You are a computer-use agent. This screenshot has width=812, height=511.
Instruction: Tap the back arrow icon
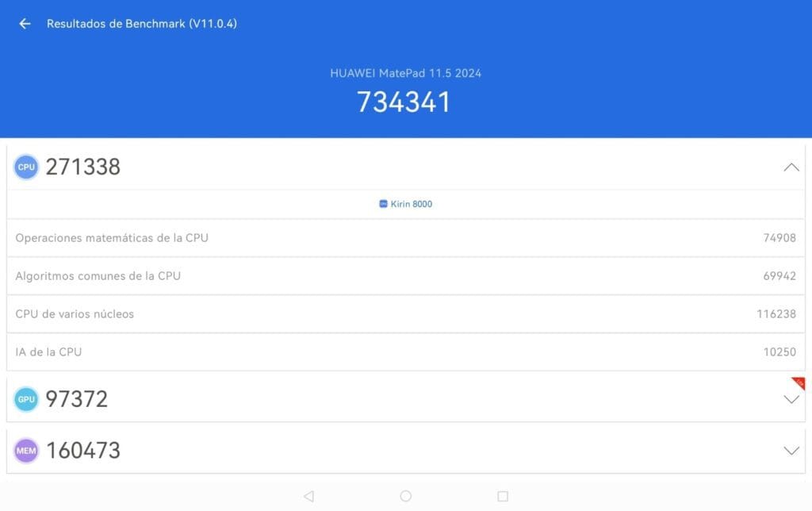(x=25, y=24)
